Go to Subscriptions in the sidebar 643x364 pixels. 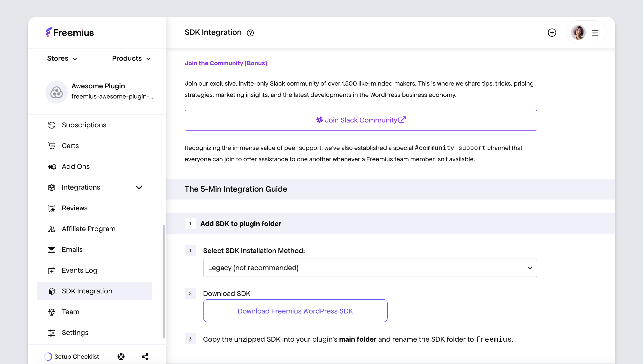click(x=95, y=125)
